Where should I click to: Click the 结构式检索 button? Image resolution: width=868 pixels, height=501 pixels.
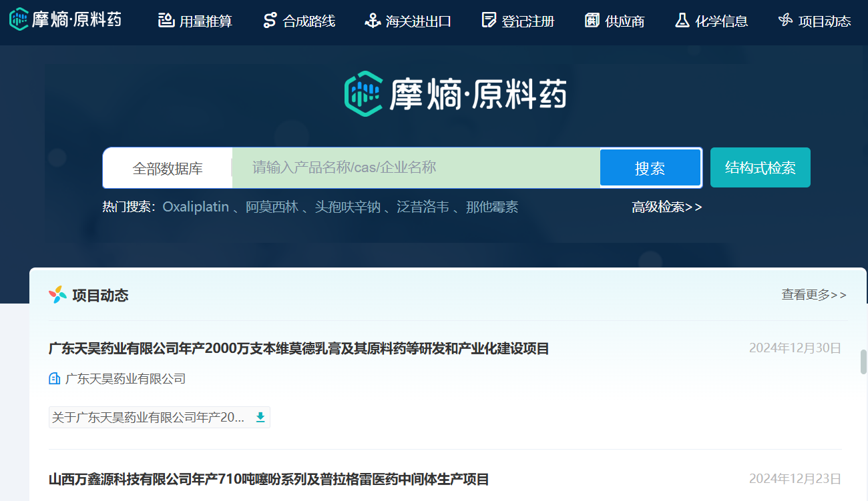pyautogui.click(x=761, y=167)
